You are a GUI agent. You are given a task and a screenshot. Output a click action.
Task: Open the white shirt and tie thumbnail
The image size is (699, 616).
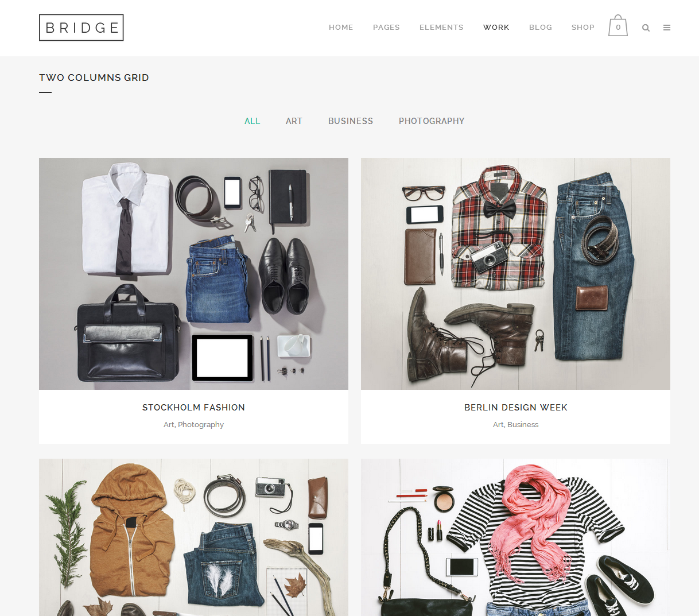(193, 274)
